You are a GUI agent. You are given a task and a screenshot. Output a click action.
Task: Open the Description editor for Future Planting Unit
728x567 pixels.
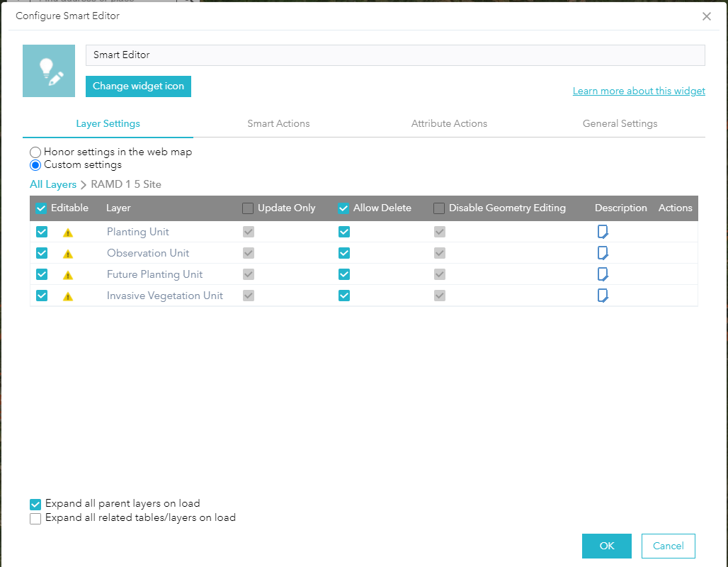point(603,274)
